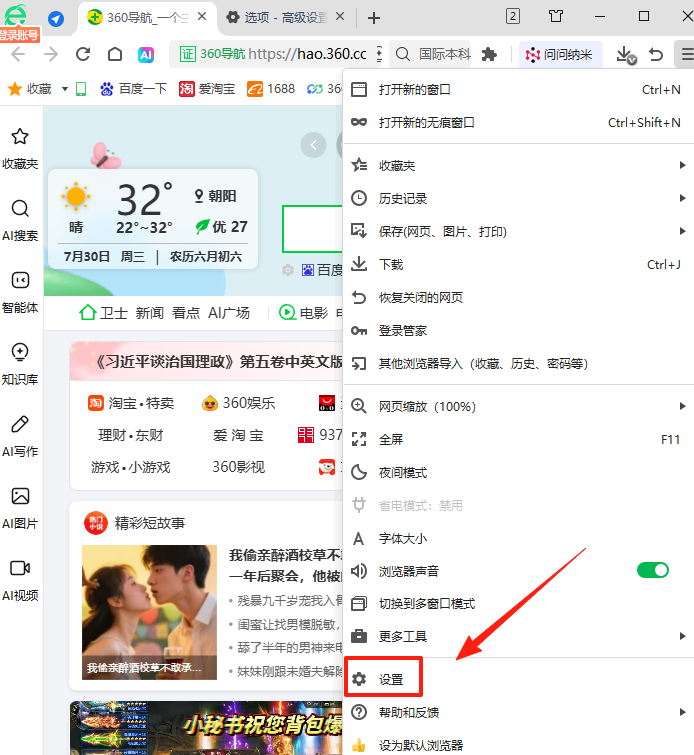Open 爱淘宝 bookmark
This screenshot has height=755, width=694.
(x=207, y=89)
